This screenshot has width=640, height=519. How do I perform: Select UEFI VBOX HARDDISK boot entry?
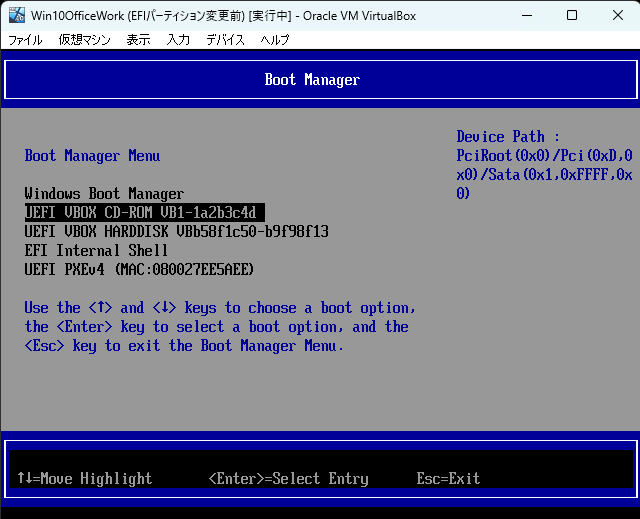176,232
